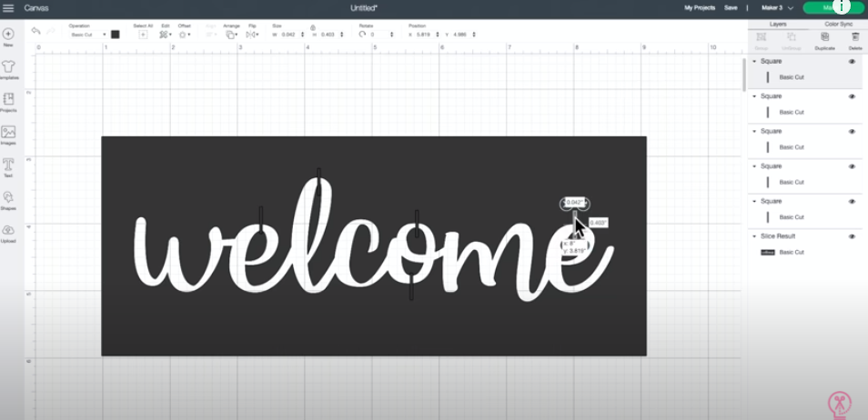This screenshot has width=868, height=420.
Task: Open the Shapes tool
Action: 8,200
